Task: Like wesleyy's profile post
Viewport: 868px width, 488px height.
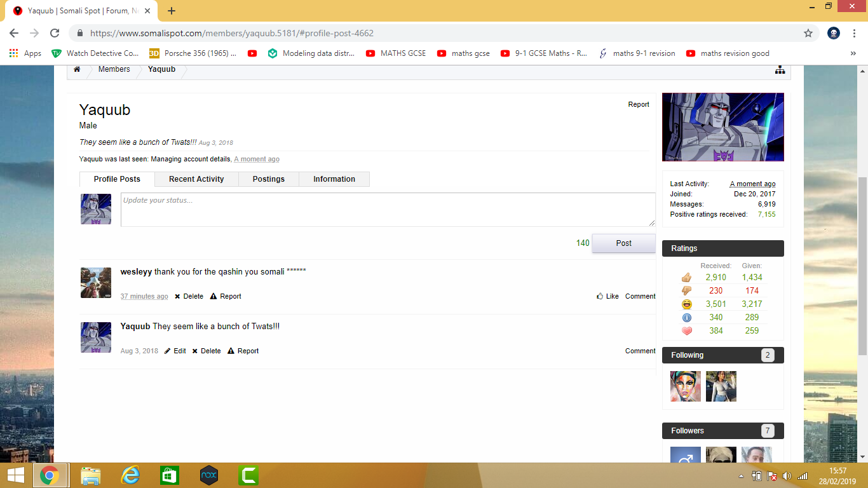Action: 607,296
